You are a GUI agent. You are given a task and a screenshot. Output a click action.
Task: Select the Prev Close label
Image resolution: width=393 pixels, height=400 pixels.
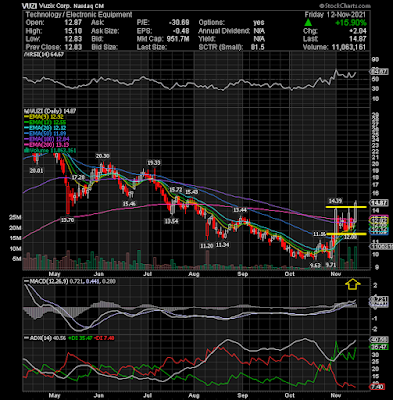tap(43, 47)
